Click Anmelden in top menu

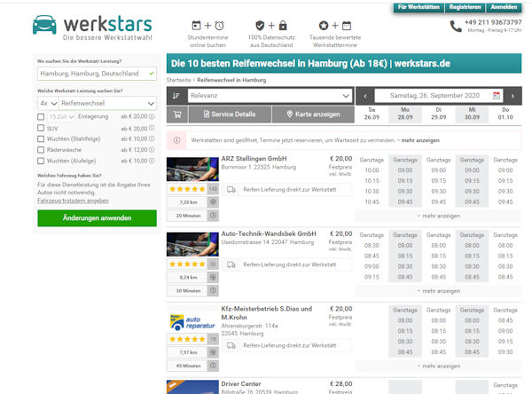504,7
